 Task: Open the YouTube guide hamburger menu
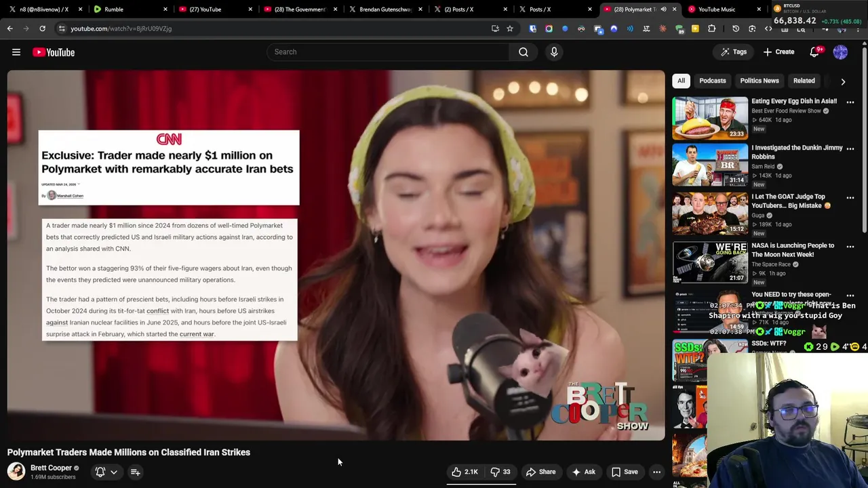tap(16, 52)
